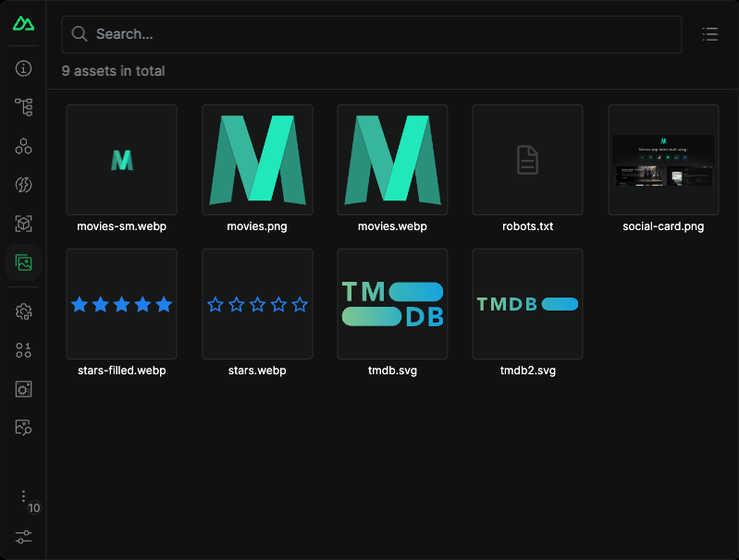Open the Payload binary-digits tab

point(23,350)
